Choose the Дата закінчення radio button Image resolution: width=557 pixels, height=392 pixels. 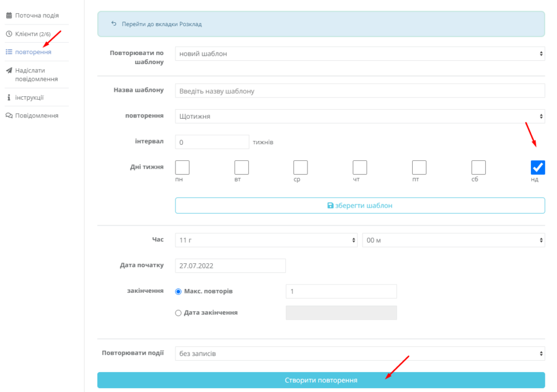(178, 313)
